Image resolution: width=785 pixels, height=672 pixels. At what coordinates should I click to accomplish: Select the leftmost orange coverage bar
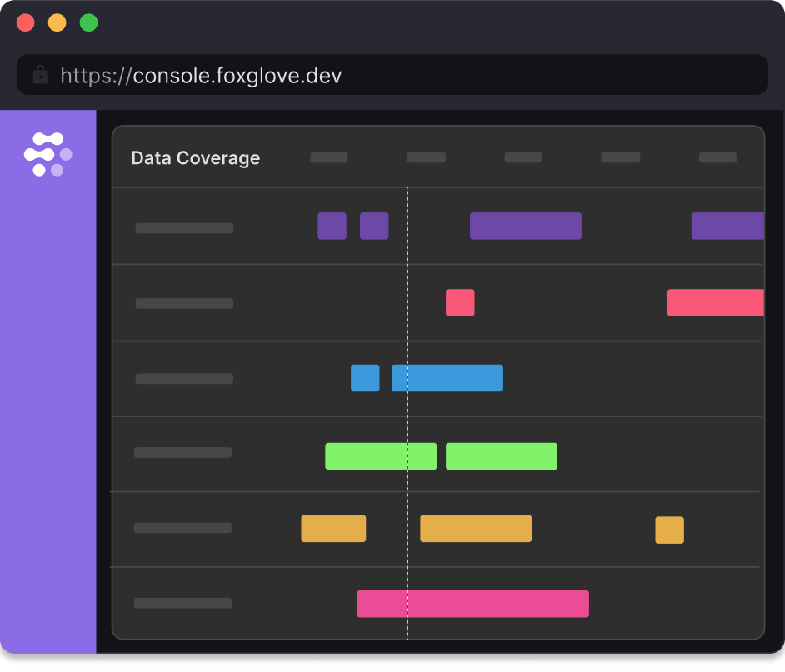[332, 528]
